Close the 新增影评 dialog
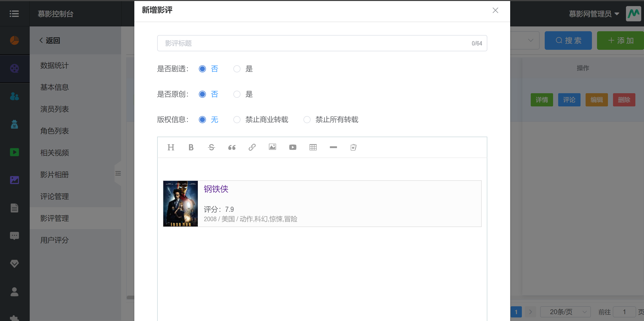 [x=495, y=10]
